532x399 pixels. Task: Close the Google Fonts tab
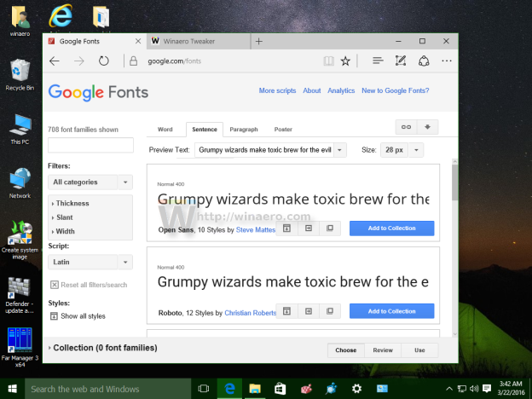tap(138, 42)
